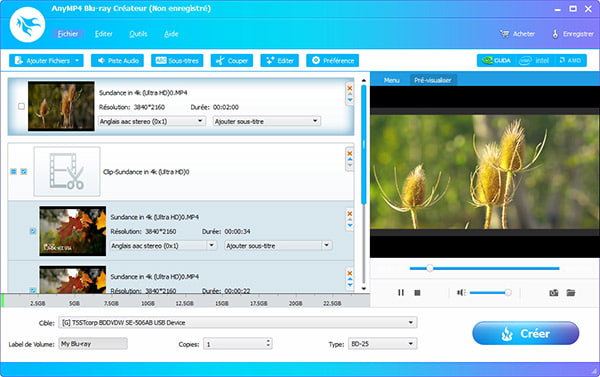The width and height of the screenshot is (600, 377).
Task: Remove the first Sundance video (orange X)
Action: (x=349, y=88)
